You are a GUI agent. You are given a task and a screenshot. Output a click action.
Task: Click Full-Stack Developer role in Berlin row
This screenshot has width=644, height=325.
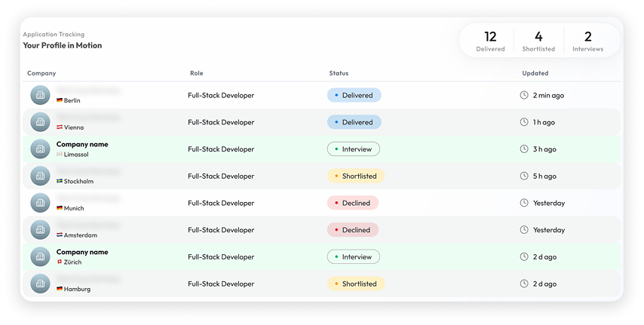point(221,95)
